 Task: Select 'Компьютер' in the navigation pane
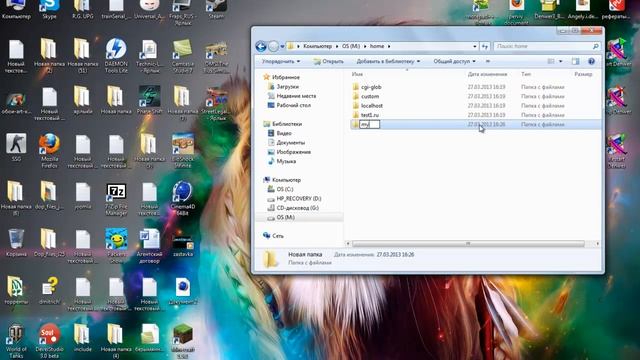pyautogui.click(x=286, y=180)
